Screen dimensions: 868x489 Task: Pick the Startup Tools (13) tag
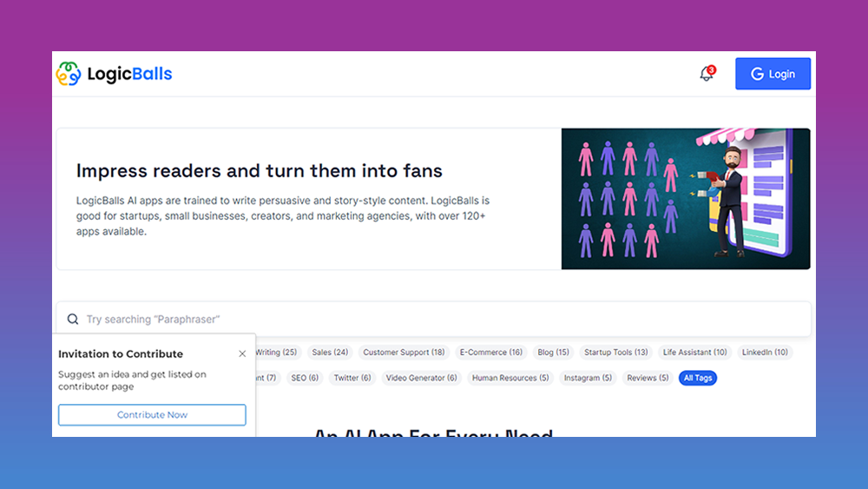pyautogui.click(x=616, y=353)
